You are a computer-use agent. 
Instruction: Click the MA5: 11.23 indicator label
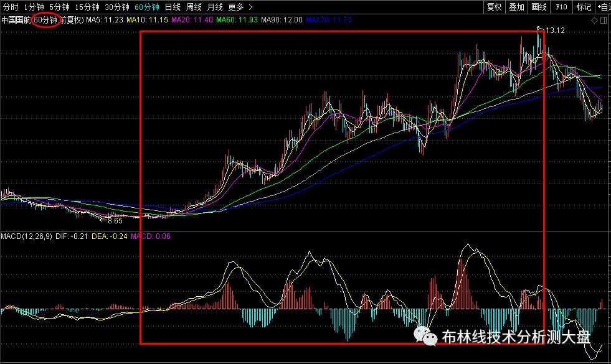click(x=105, y=20)
